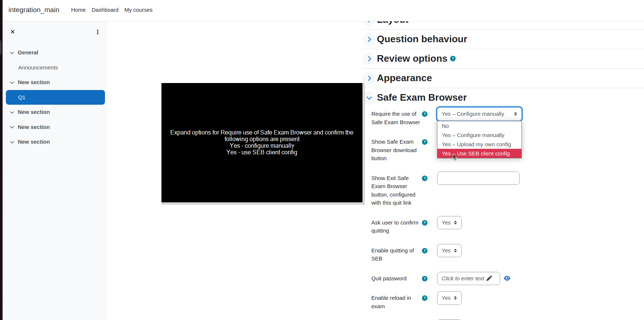Open help for Ask user to confirm quitting
Image resolution: width=644 pixels, height=320 pixels.
425,223
